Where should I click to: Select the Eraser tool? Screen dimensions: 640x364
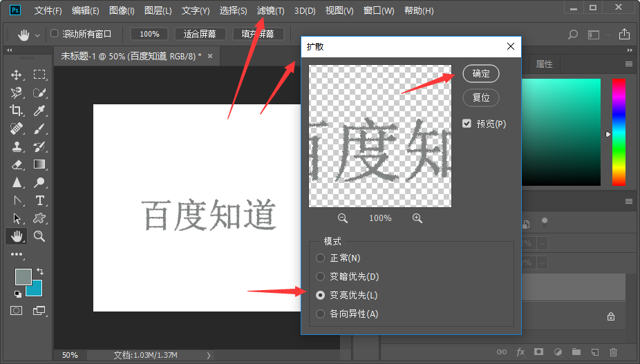(17, 164)
